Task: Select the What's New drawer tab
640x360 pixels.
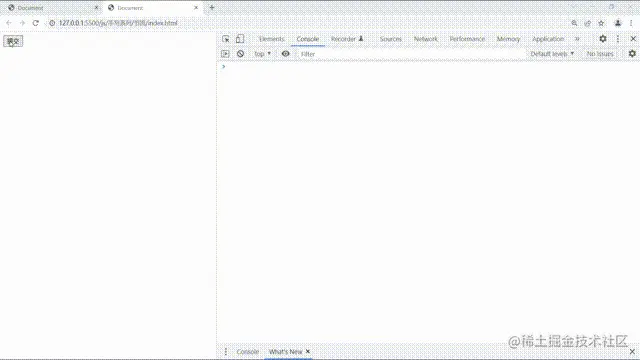Action: point(285,351)
